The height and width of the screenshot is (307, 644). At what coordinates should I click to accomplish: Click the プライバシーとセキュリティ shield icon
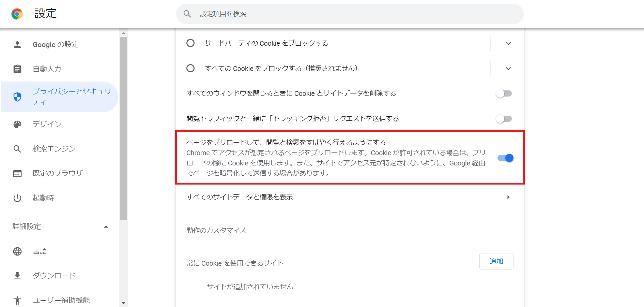[17, 97]
